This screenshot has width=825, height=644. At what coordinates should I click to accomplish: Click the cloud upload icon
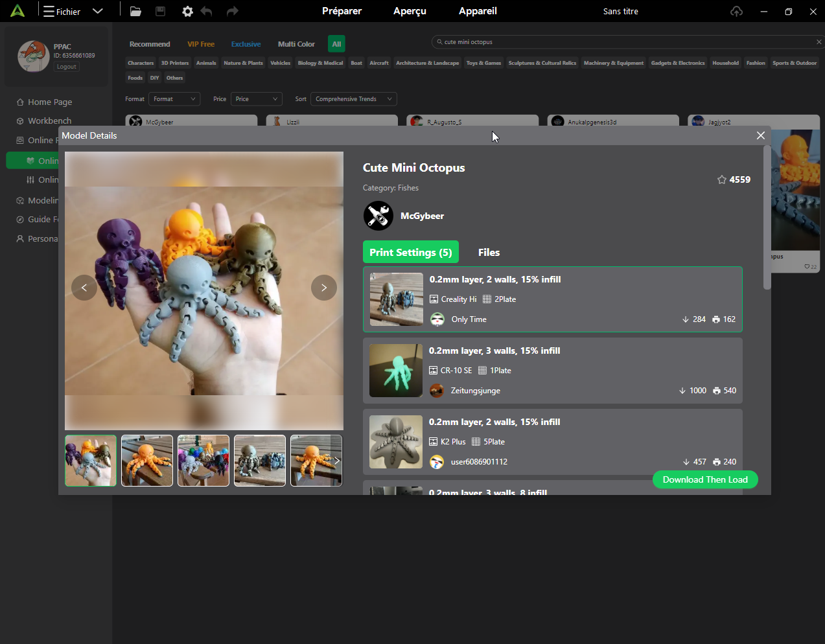pyautogui.click(x=736, y=11)
